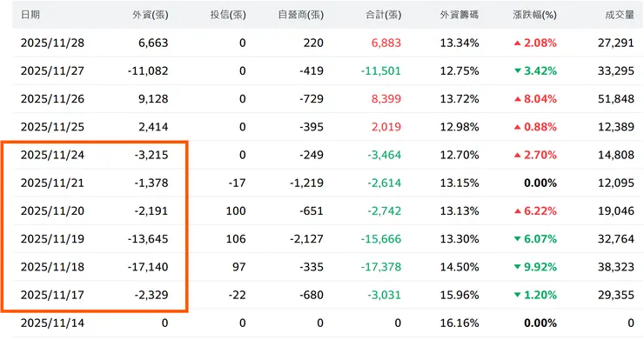
Task: Click total value -11,501
Action: click(x=380, y=70)
